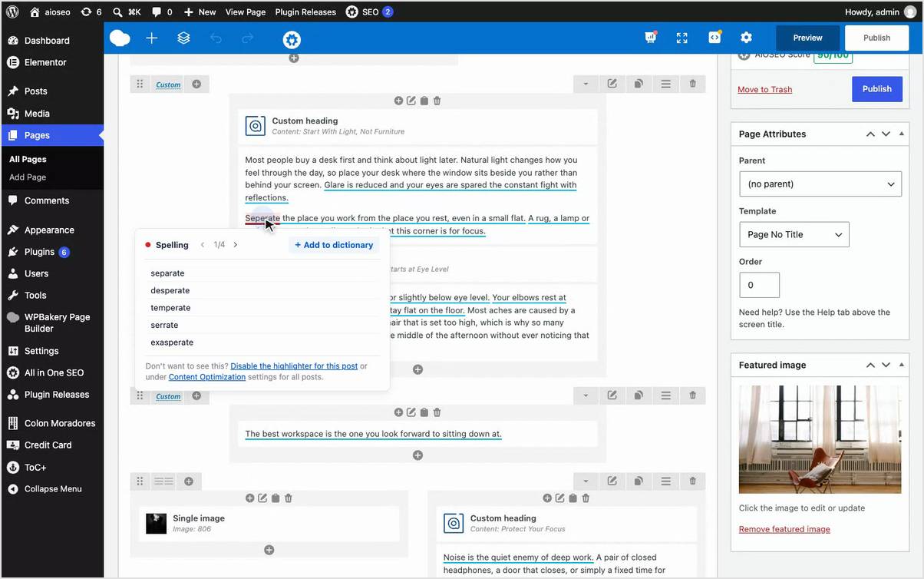924x579 pixels.
Task: Move the Featured image panel up
Action: click(870, 365)
